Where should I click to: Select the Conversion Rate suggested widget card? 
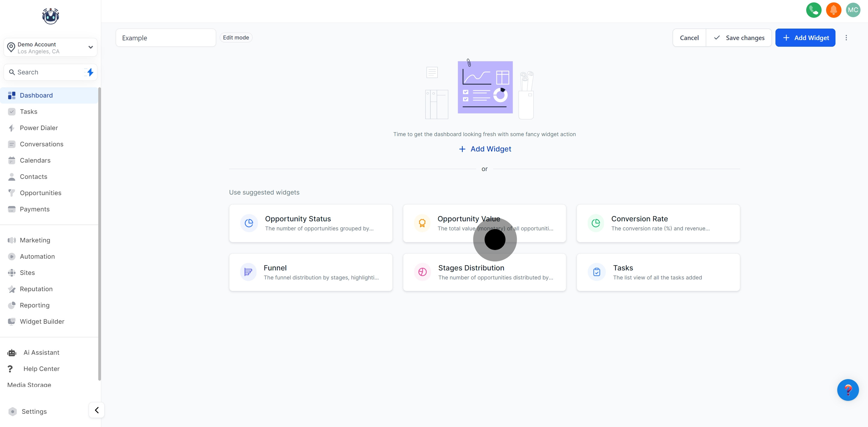pyautogui.click(x=658, y=223)
